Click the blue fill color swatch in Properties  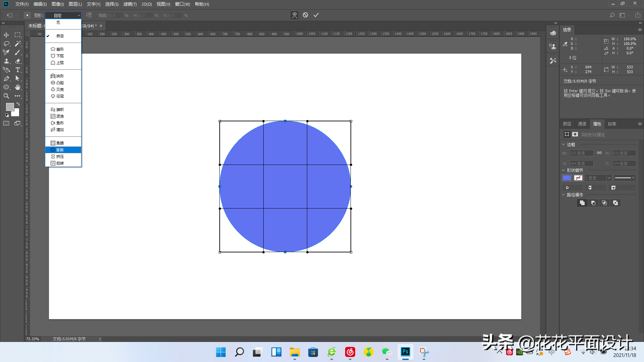click(567, 178)
